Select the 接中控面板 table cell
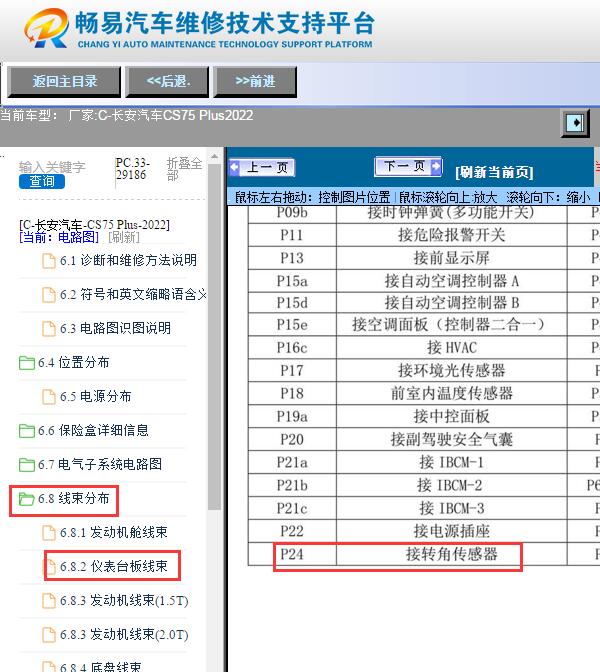This screenshot has height=672, width=600. 452,416
